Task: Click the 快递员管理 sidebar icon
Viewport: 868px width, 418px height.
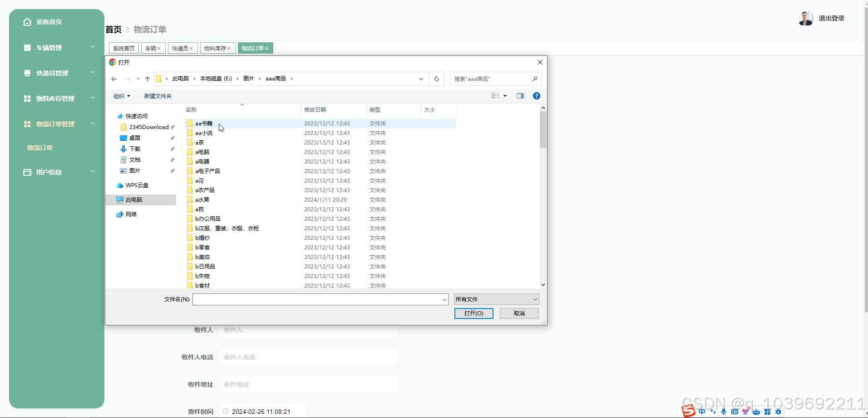Action: tap(27, 73)
